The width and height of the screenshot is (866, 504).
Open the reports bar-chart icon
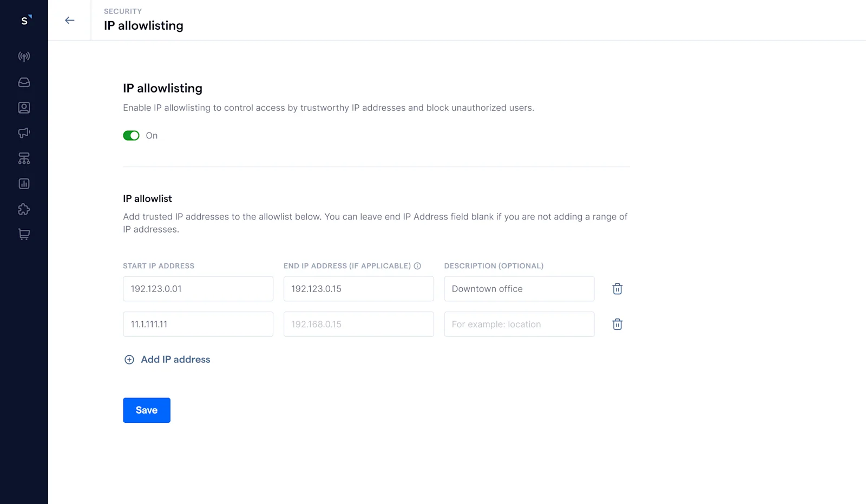pyautogui.click(x=24, y=183)
